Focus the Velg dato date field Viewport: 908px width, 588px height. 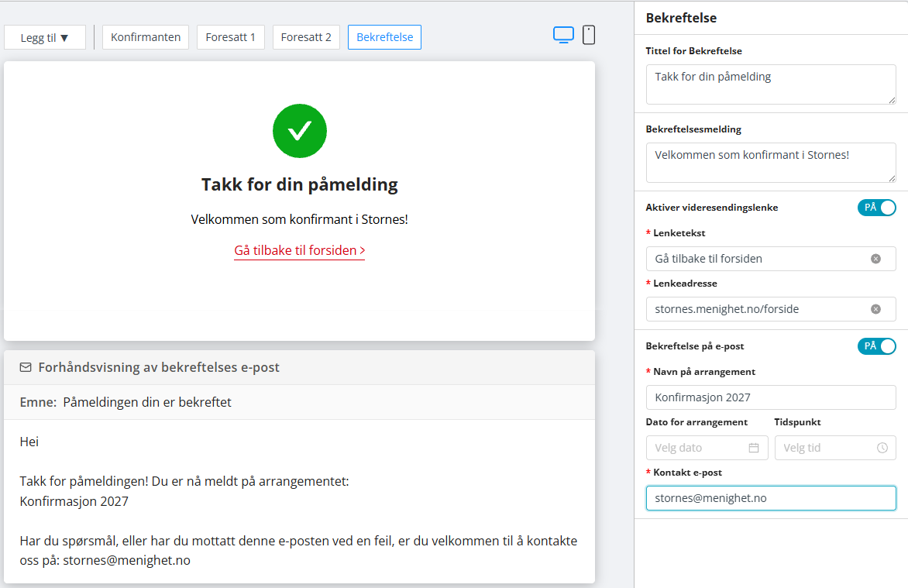click(x=707, y=448)
